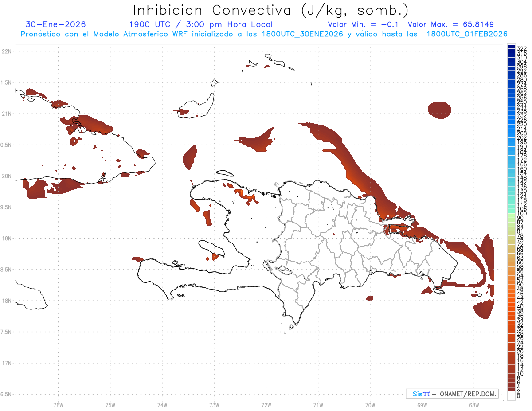The image size is (532, 411).
Task: Click the "18N" latitude label
Action: tap(6, 301)
